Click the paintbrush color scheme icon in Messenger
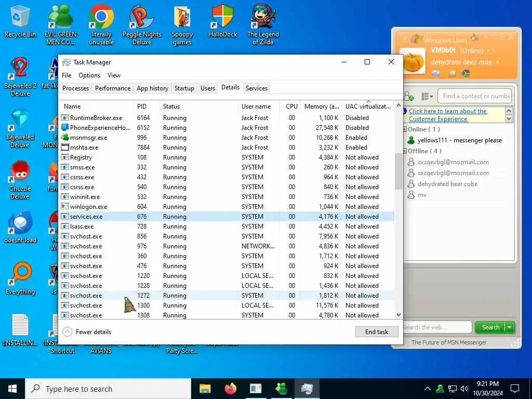The height and width of the screenshot is (399, 532). (475, 37)
